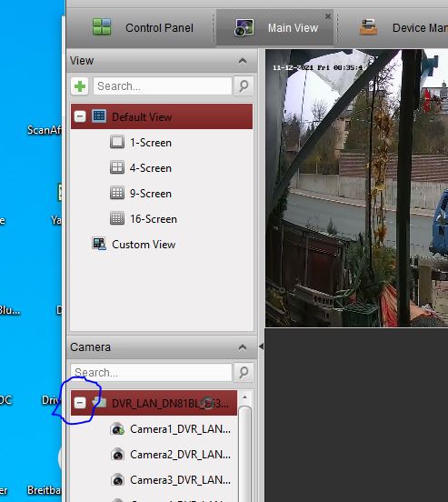448x502 pixels.
Task: Click the Control Panel grid icon
Action: [x=102, y=26]
